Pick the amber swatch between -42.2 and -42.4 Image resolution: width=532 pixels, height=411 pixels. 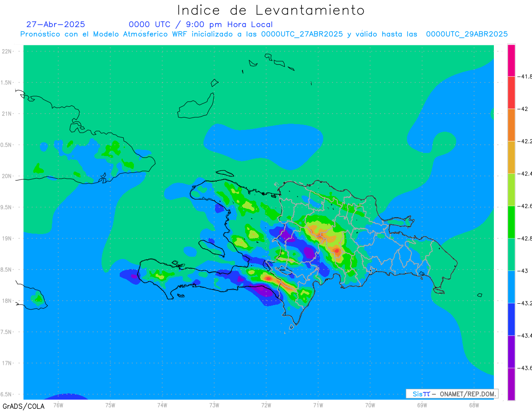(x=511, y=157)
